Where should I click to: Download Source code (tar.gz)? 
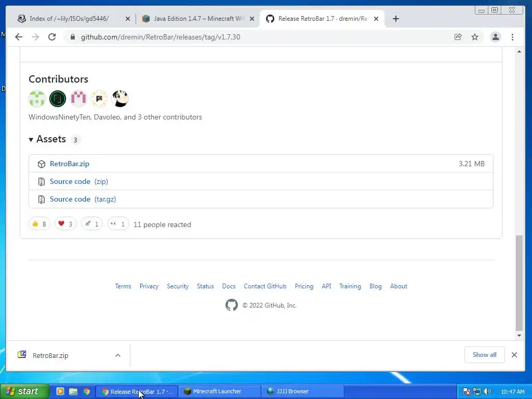[83, 199]
